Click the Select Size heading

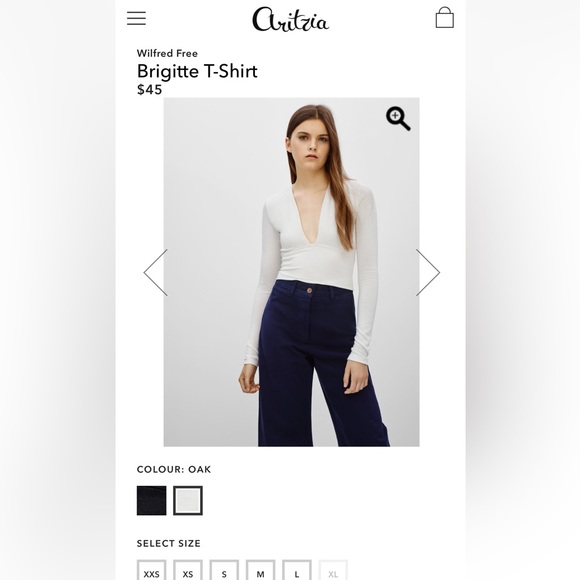[x=169, y=543]
